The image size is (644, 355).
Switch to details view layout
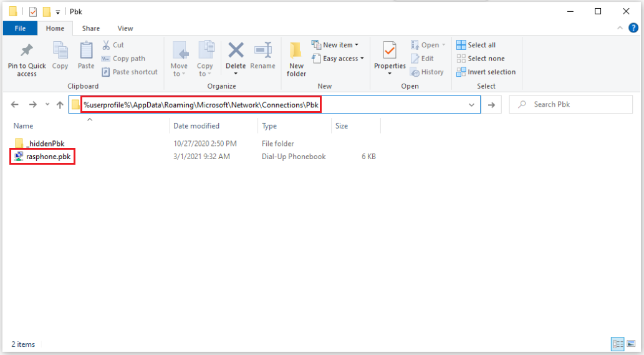tap(618, 344)
